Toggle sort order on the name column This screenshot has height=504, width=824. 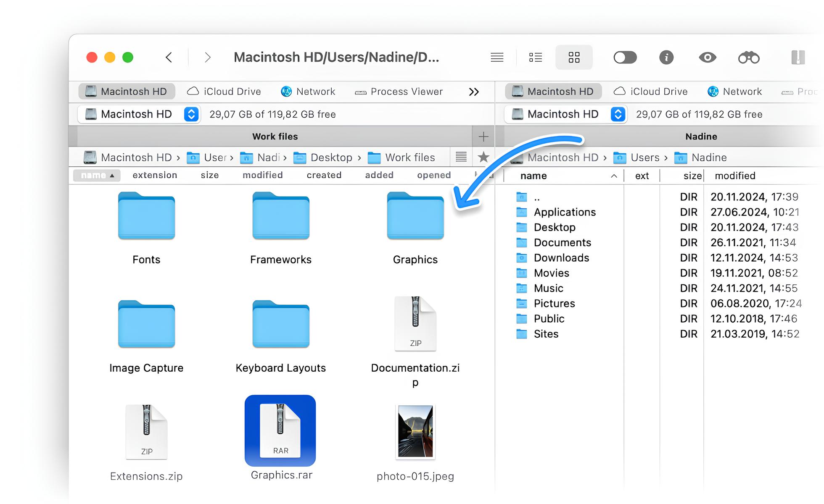(x=97, y=175)
